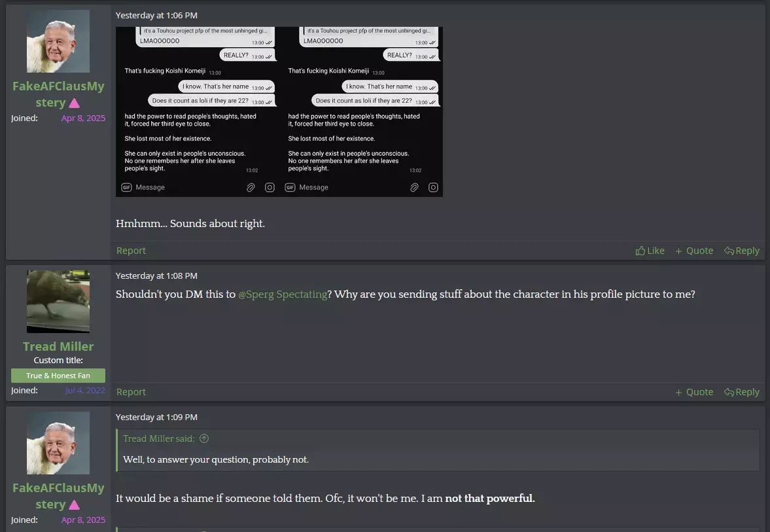Open FakeAFClausMystery username in the bottom post
Image resolution: width=770 pixels, height=532 pixels.
[x=58, y=496]
